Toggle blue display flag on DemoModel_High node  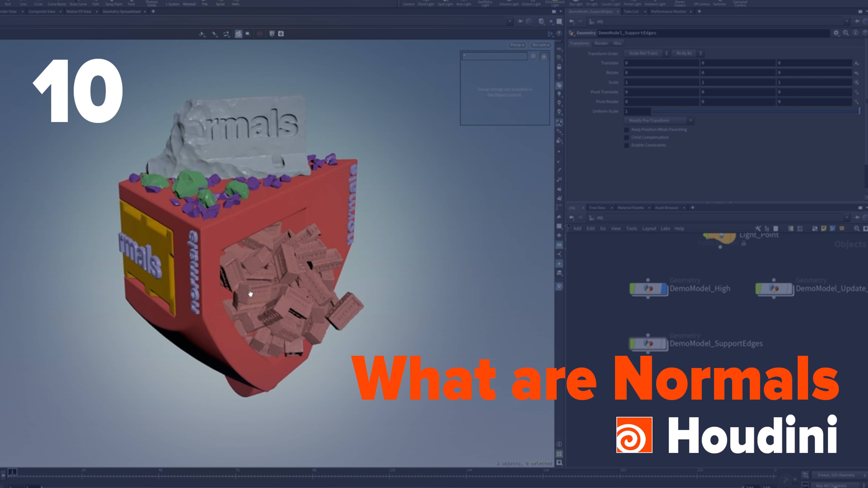(x=664, y=289)
